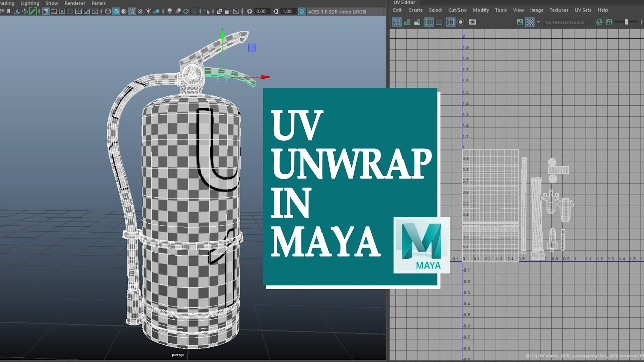
Task: Click the exposure reset icon
Action: [250, 11]
